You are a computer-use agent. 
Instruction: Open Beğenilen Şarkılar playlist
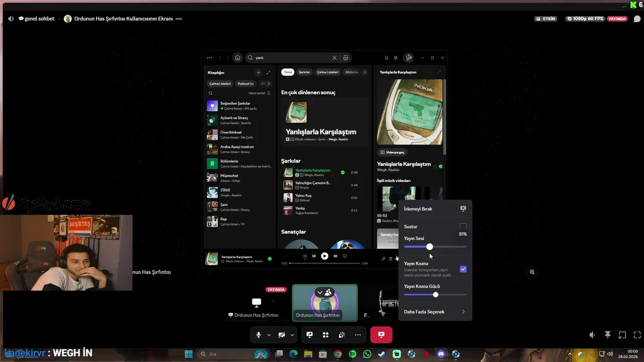tap(239, 106)
